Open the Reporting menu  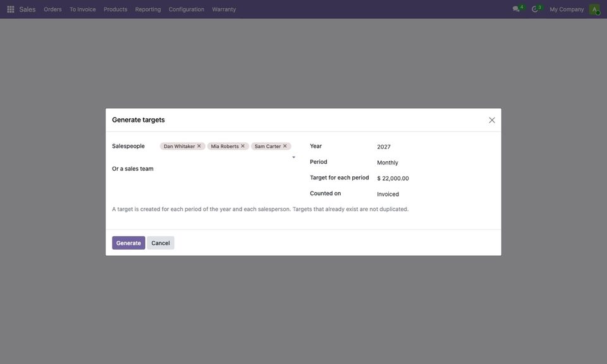click(x=148, y=9)
